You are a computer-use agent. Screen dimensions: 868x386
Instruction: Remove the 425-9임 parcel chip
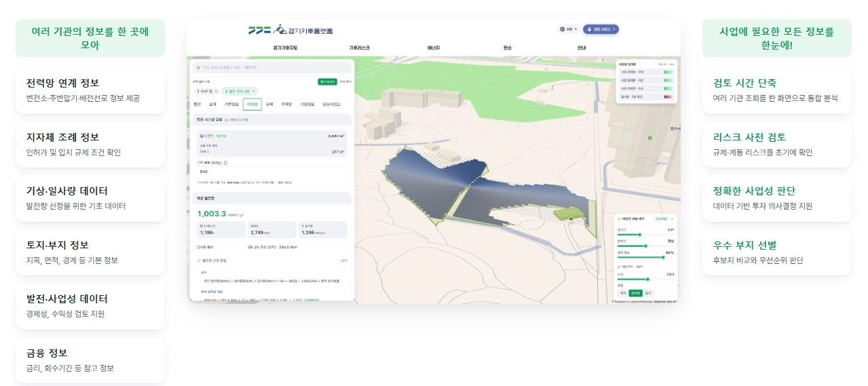point(254,91)
